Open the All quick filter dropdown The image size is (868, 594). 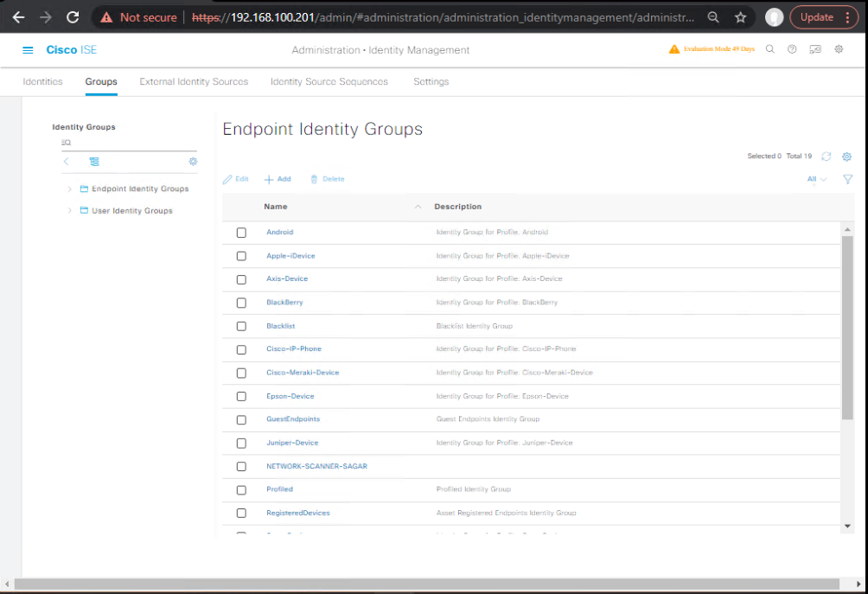(816, 179)
